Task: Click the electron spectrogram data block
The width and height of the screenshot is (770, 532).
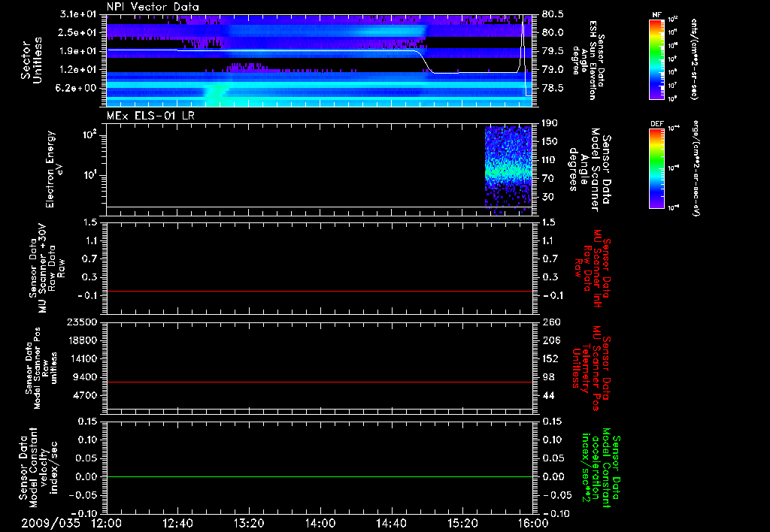Action: click(508, 171)
